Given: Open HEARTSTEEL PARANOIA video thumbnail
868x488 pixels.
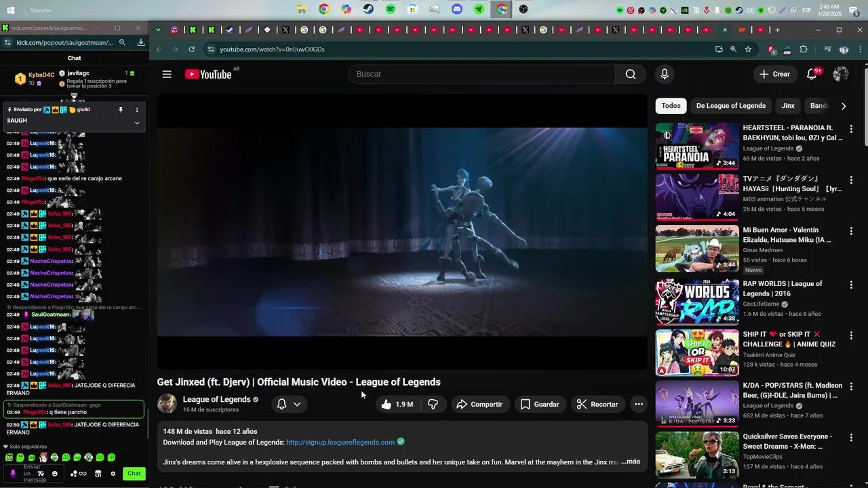Looking at the screenshot, I should pos(697,146).
